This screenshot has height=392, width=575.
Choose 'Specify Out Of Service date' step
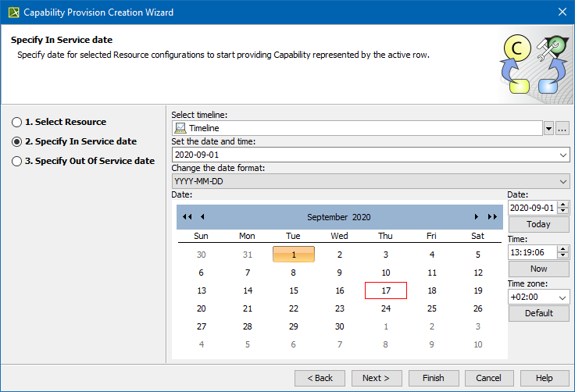pos(16,162)
